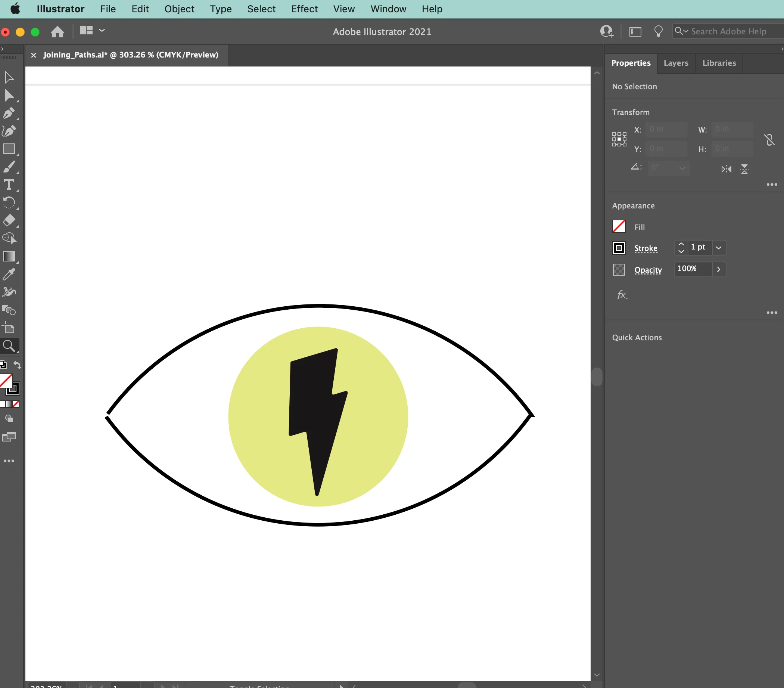Click the flip horizontal button
Screen dimensions: 784x688
coord(726,169)
